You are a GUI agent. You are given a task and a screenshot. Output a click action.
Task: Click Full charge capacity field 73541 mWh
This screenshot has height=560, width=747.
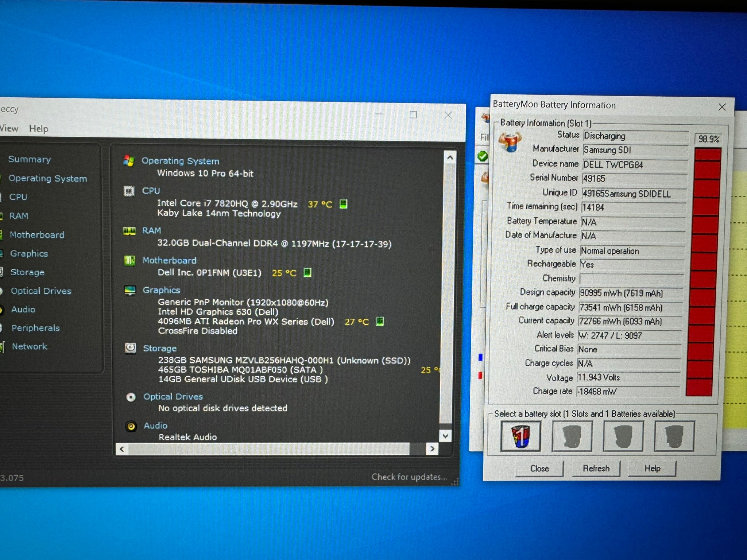[631, 308]
